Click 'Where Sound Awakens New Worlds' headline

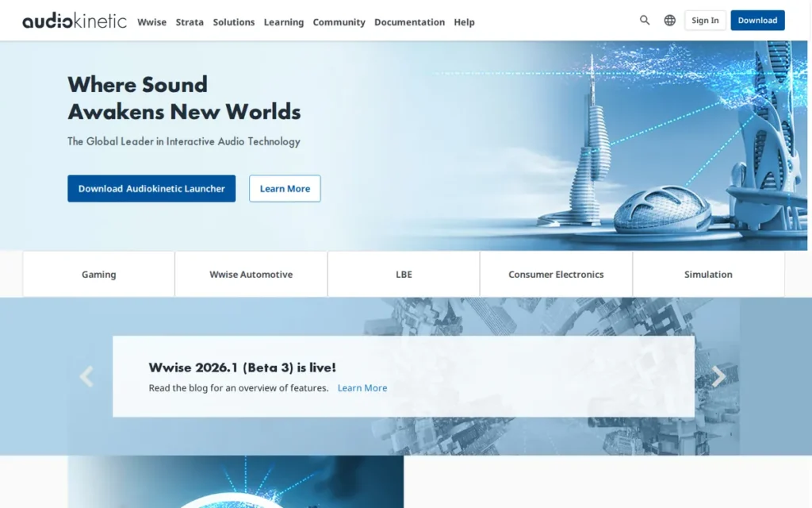tap(184, 98)
